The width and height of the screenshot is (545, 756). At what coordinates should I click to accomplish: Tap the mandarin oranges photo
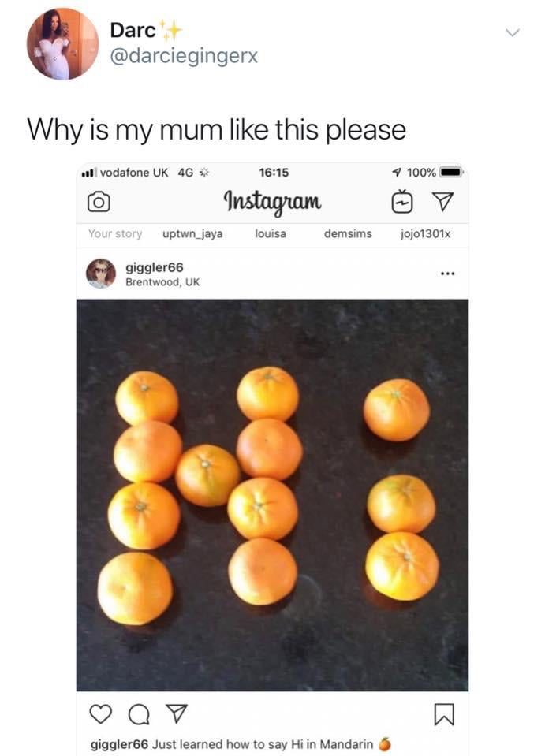pyautogui.click(x=272, y=495)
